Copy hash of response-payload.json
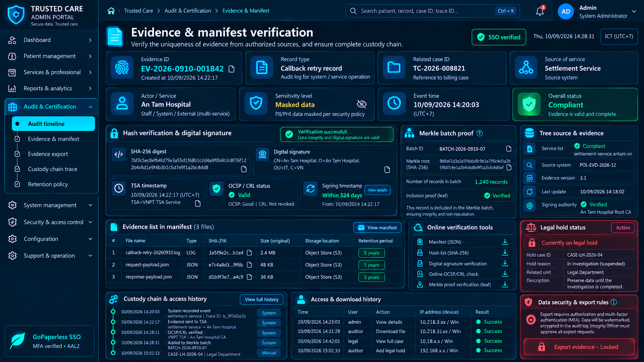Screen dimensions: 644x362 pyautogui.click(x=249, y=277)
